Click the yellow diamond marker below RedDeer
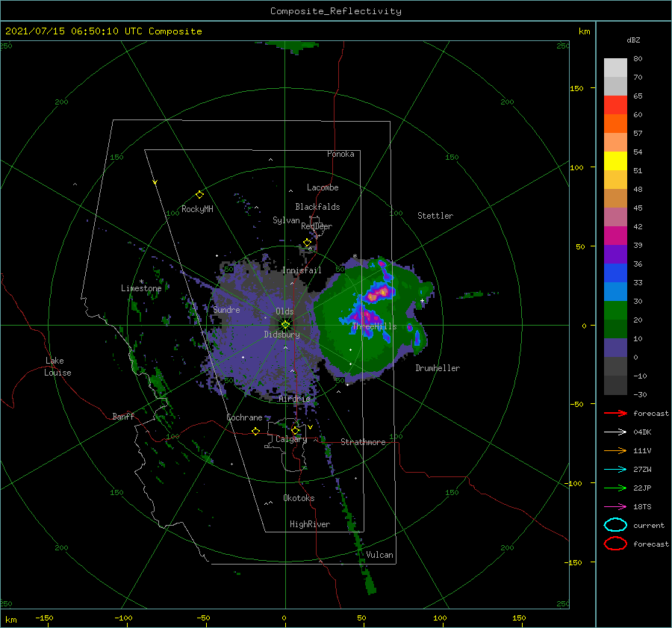 point(307,243)
